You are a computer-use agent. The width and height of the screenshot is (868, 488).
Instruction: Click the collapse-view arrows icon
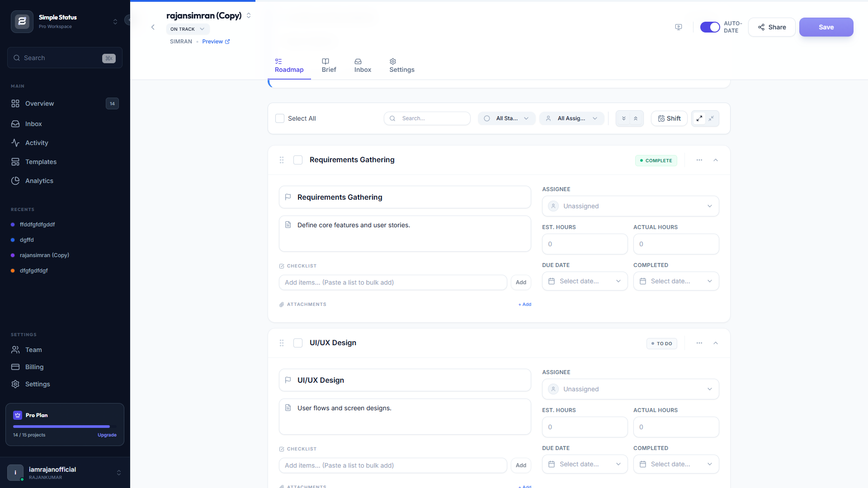click(711, 118)
